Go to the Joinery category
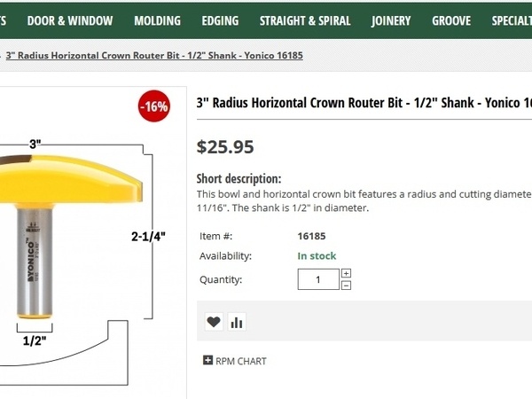Image resolution: width=532 pixels, height=399 pixels. point(391,20)
